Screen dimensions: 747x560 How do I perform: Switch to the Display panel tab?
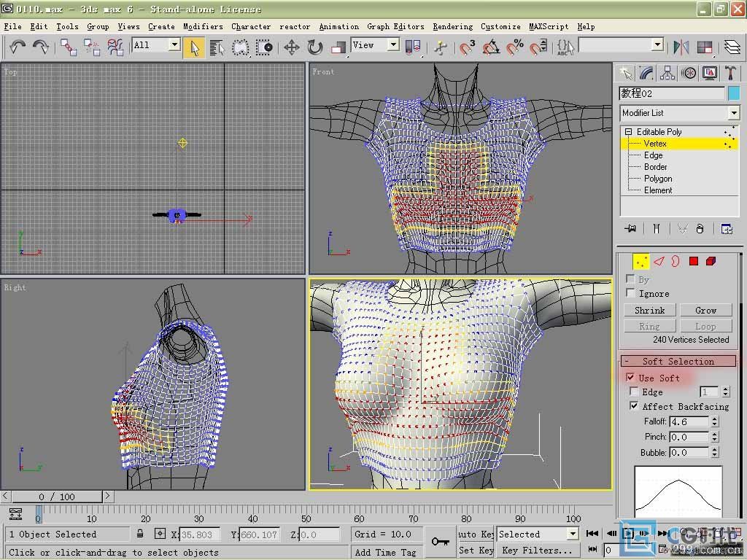point(709,73)
